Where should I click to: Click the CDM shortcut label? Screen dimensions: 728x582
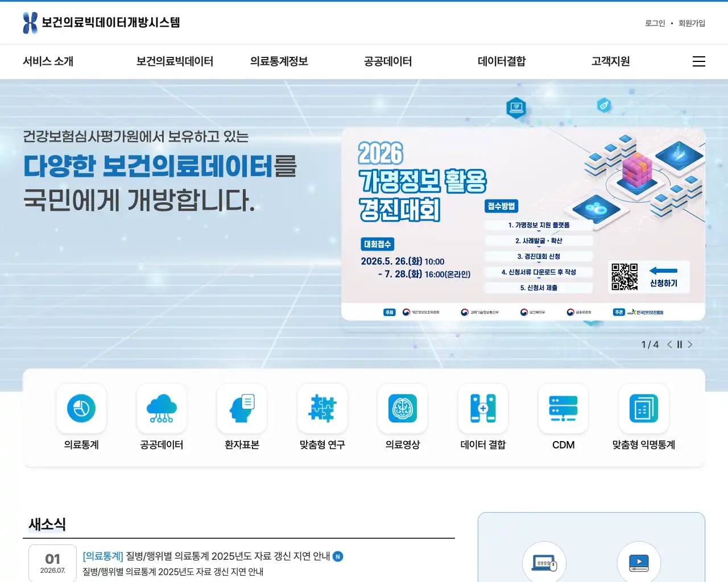click(563, 445)
